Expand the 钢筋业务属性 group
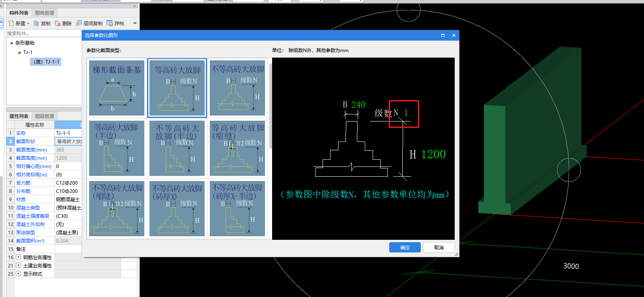Screen dimensions: 644x297 (x=18, y=257)
